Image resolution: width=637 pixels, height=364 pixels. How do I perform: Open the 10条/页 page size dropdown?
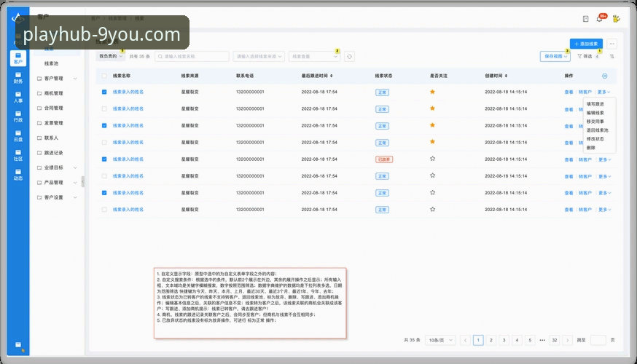click(440, 340)
